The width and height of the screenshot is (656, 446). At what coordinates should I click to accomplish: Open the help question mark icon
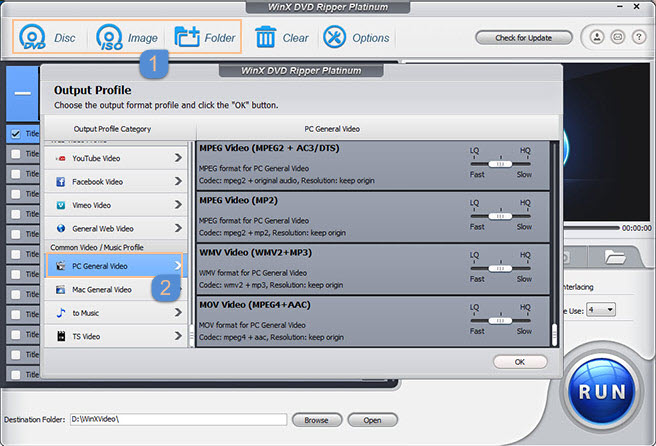[x=639, y=37]
